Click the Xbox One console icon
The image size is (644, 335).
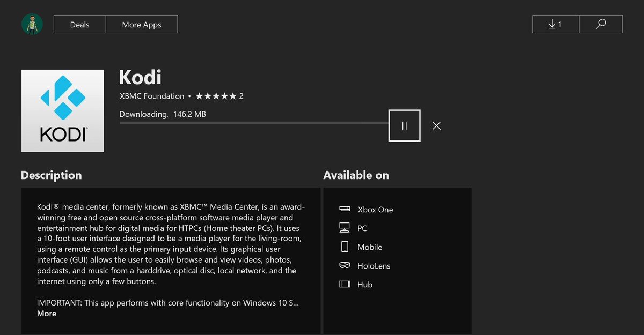(345, 210)
